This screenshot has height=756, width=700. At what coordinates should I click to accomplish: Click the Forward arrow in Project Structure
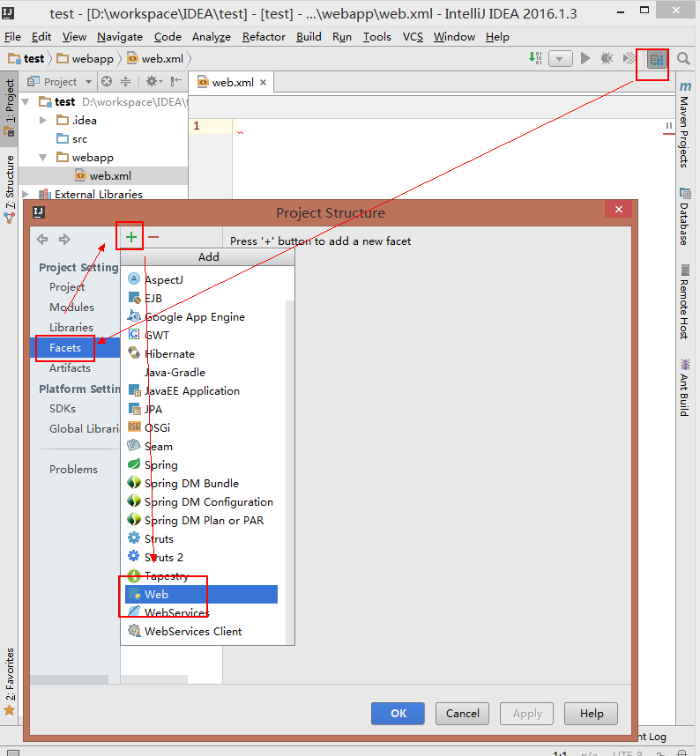64,239
